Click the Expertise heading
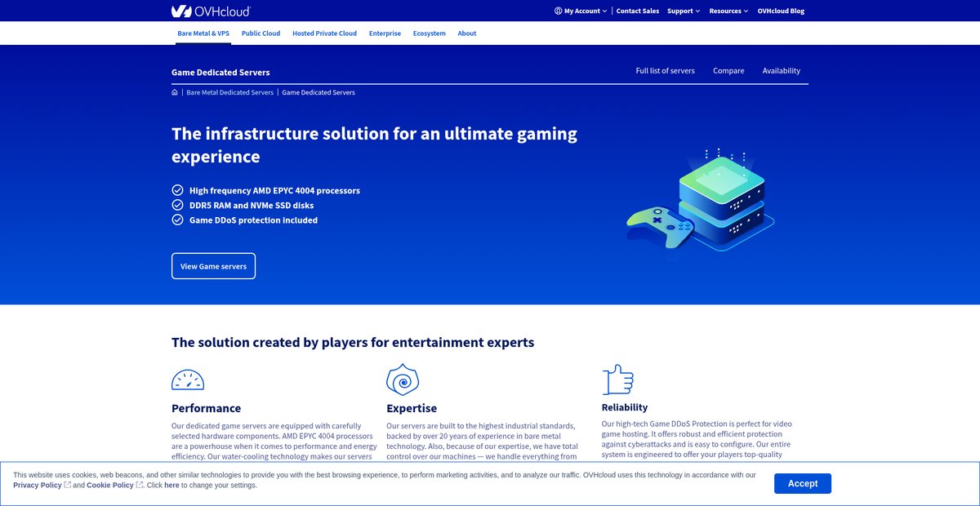 412,408
